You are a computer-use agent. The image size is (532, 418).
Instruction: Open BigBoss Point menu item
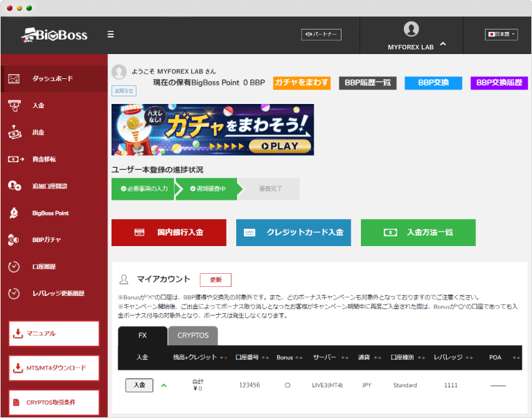pyautogui.click(x=54, y=213)
